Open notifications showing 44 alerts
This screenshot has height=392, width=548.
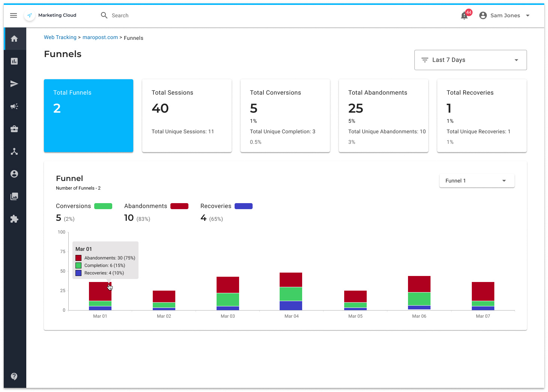[464, 15]
